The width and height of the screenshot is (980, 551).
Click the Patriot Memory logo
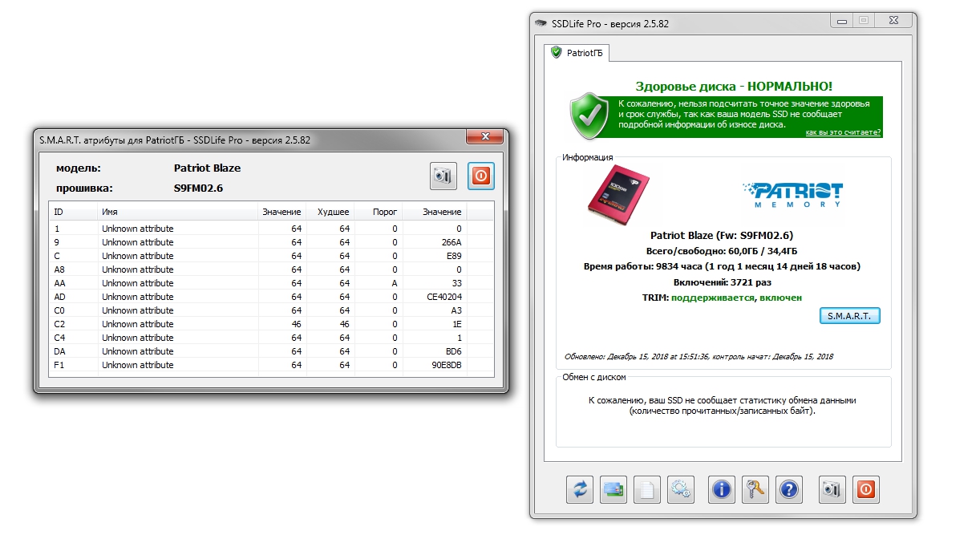pos(793,195)
